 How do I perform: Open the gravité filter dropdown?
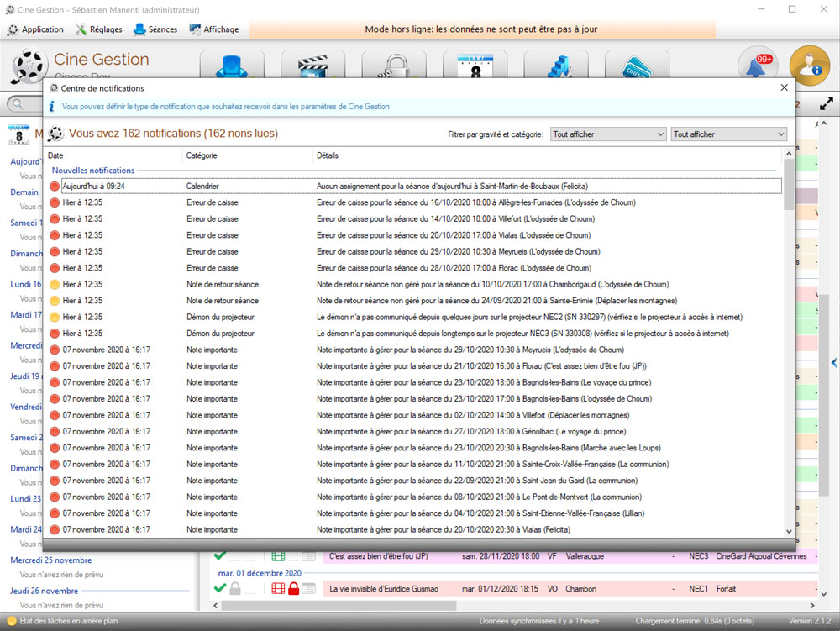click(x=608, y=134)
